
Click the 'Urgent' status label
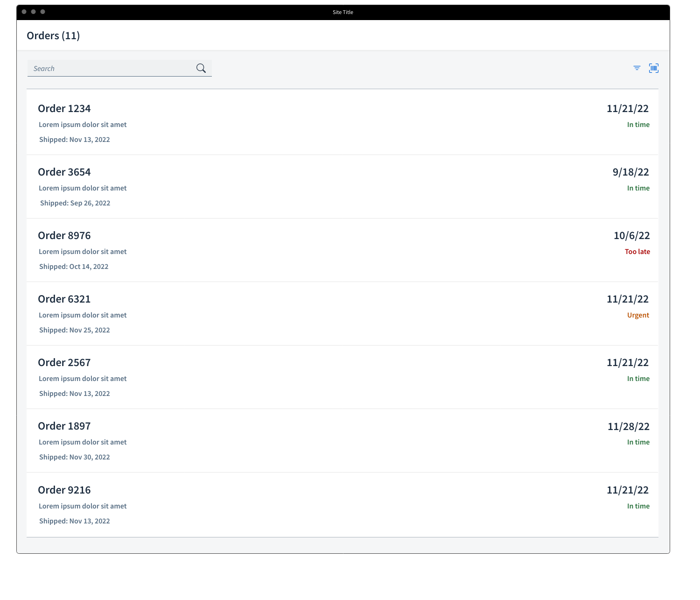638,315
